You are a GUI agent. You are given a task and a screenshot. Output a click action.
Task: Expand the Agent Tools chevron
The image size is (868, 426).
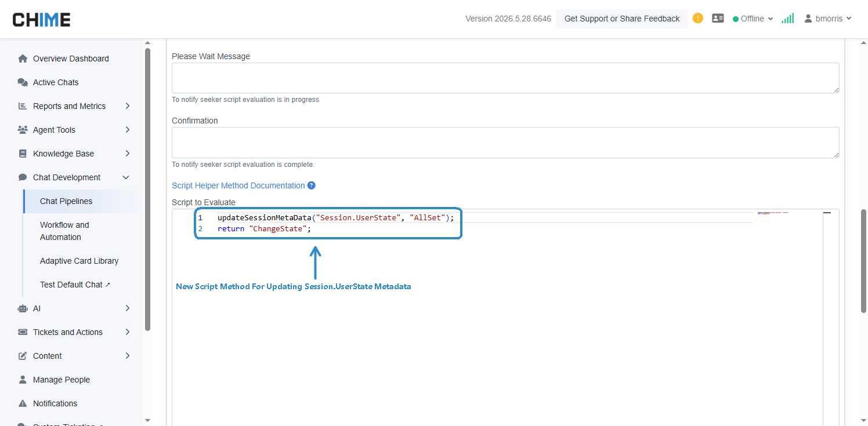tap(128, 130)
